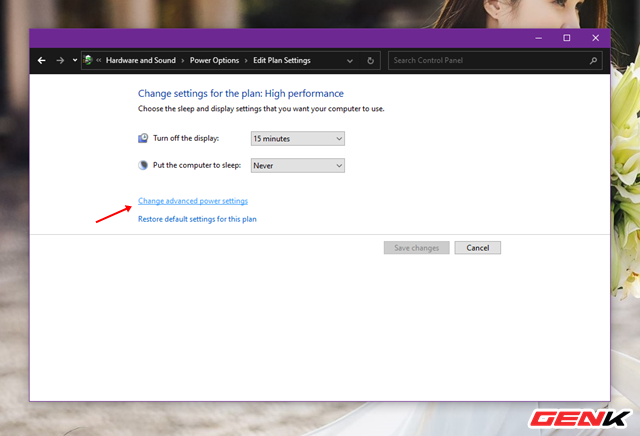640x436 pixels.
Task: Open the Turn off the display dropdown
Action: tap(297, 138)
